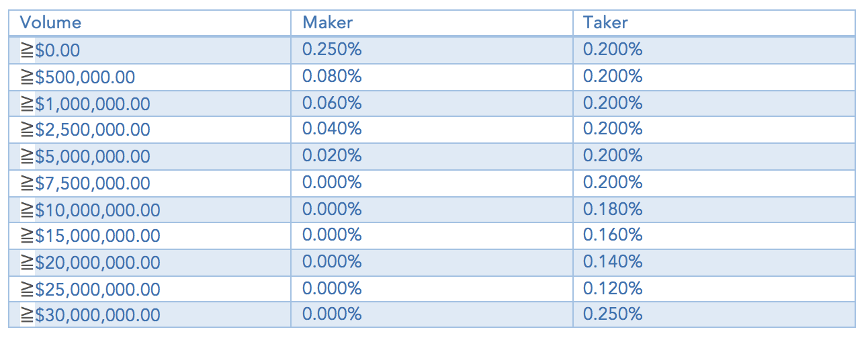Select the ≥$1,000,000.00 volume cell
Screen dimensions: 868x340
(x=150, y=103)
